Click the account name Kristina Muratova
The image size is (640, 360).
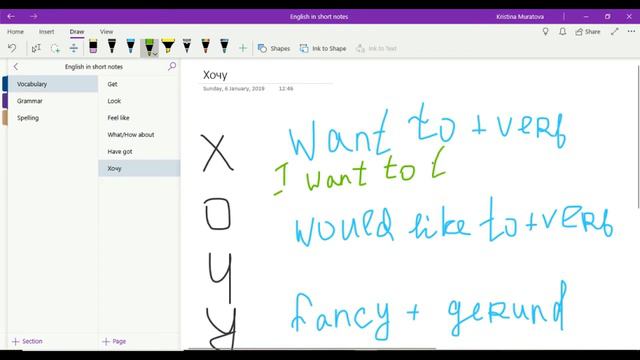520,17
